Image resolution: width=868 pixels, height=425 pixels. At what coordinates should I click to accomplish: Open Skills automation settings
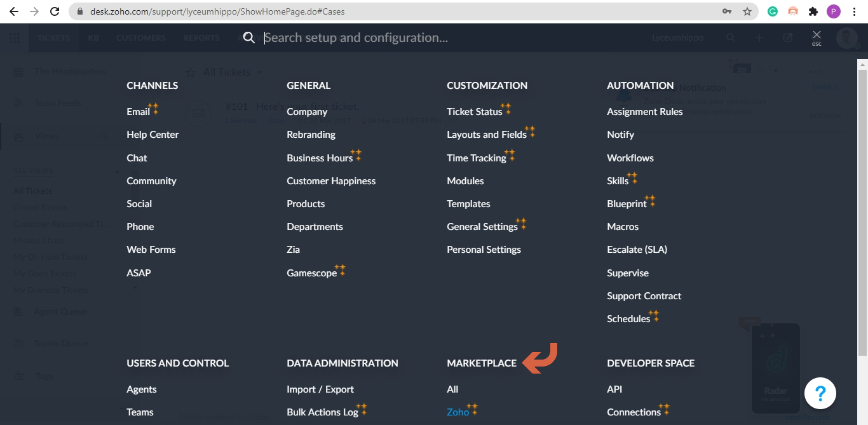(618, 180)
